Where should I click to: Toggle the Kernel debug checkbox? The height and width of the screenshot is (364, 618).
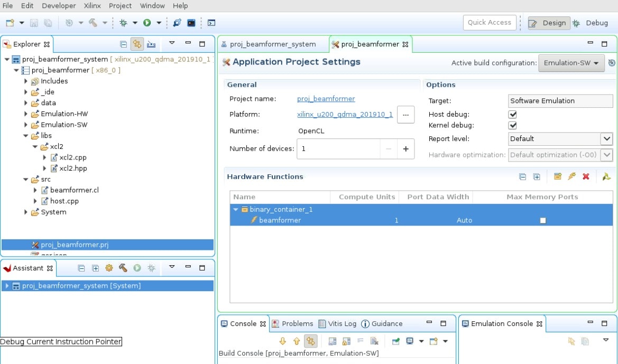tap(512, 126)
